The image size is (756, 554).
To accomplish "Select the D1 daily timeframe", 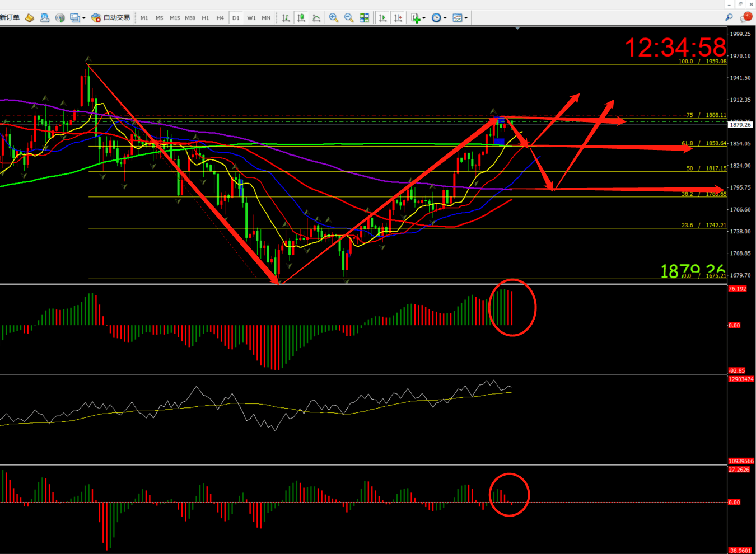I will click(236, 18).
